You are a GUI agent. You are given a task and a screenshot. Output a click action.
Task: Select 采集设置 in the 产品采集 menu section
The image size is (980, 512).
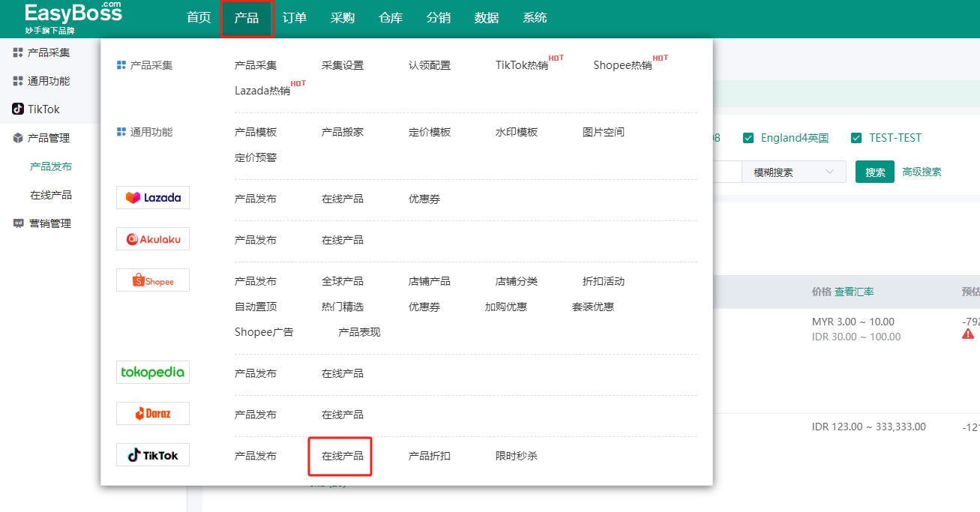click(x=343, y=65)
